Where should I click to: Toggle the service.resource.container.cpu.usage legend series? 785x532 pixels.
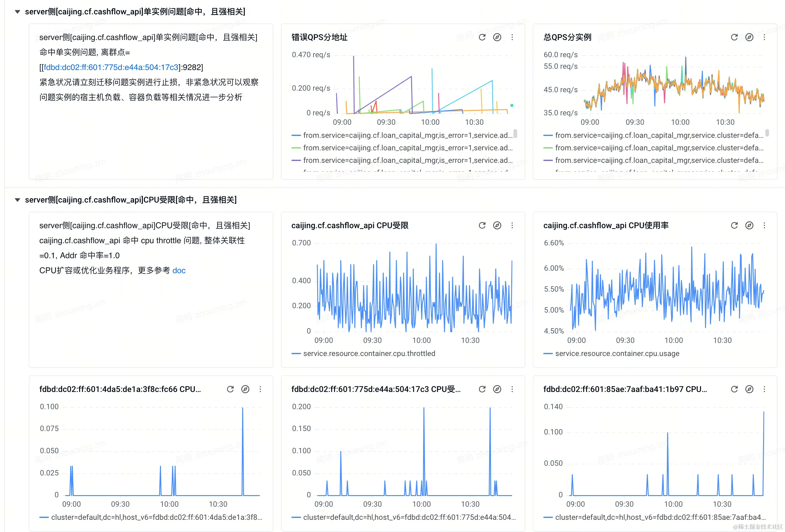617,353
